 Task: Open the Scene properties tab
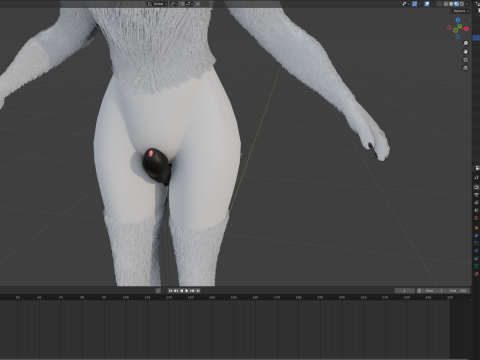(476, 210)
